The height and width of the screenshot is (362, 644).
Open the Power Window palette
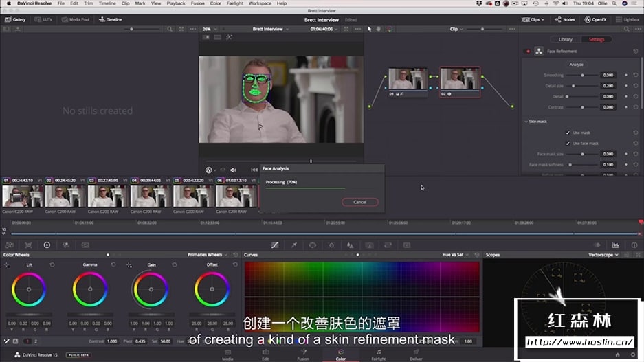(313, 245)
